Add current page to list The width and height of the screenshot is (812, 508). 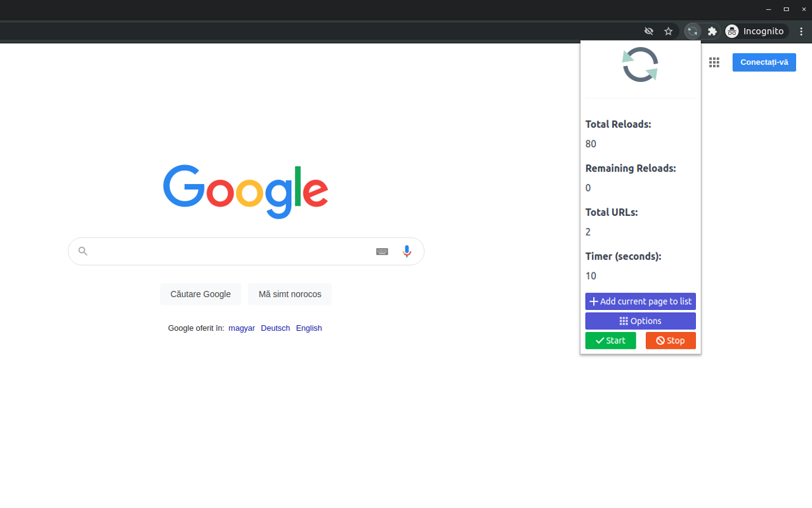click(640, 301)
